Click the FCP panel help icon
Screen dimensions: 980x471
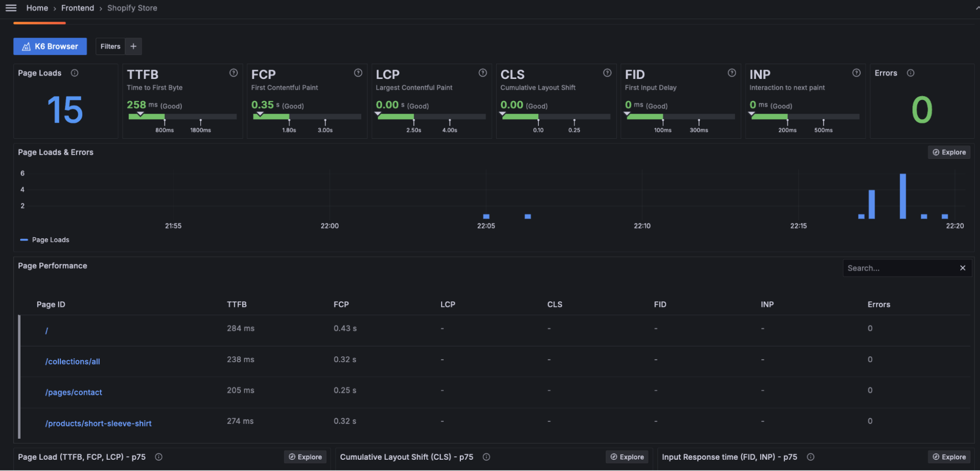[x=358, y=73]
